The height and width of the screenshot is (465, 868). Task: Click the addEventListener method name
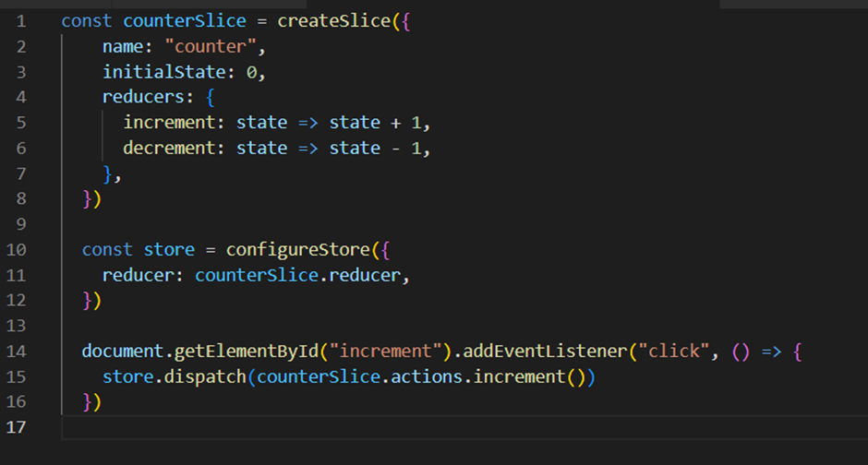(x=545, y=352)
